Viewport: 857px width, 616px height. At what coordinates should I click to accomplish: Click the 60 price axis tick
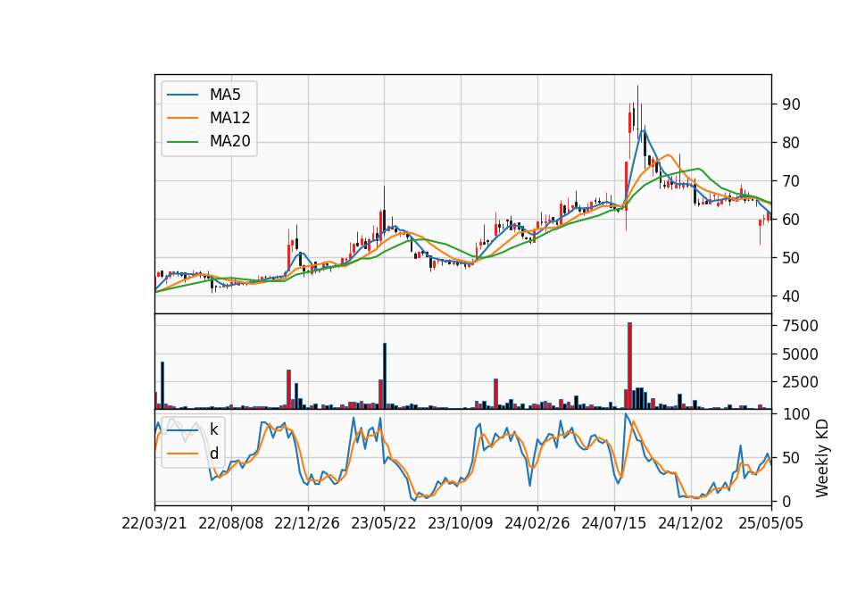pyautogui.click(x=792, y=220)
